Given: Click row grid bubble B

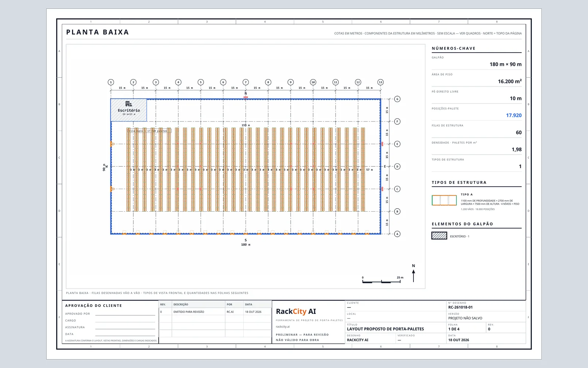Looking at the screenshot, I should point(397,211).
